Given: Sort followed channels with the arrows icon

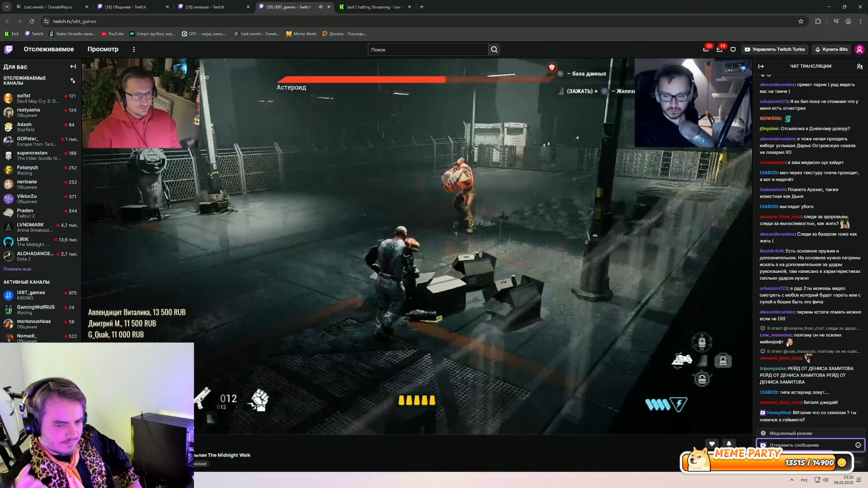Looking at the screenshot, I should 73,80.
